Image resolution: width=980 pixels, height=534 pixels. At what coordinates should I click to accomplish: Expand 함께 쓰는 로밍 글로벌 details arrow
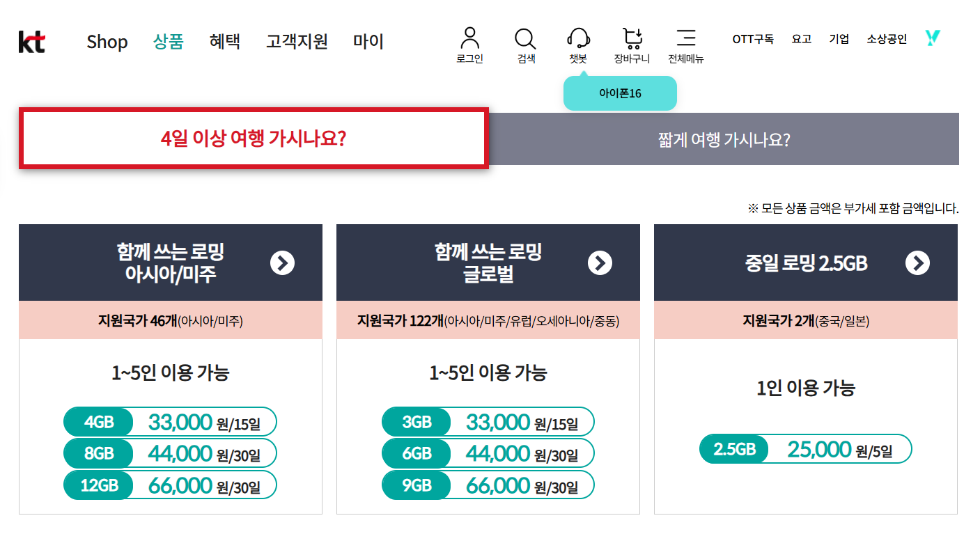600,263
